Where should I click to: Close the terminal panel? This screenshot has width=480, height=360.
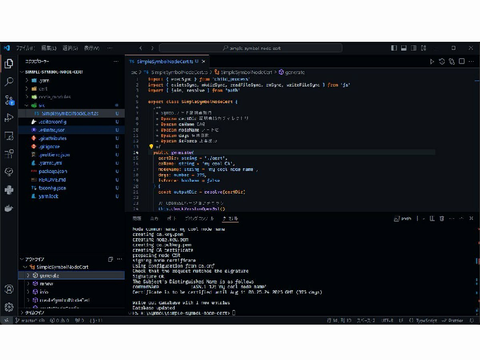pos(471,218)
